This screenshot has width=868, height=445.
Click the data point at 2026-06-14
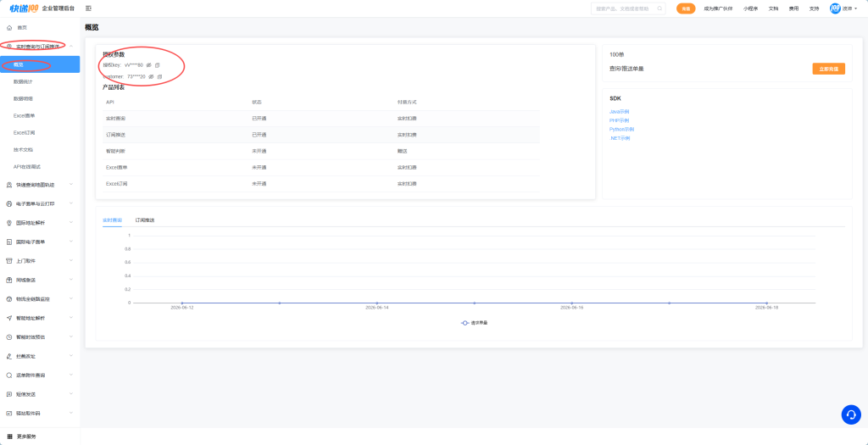(x=377, y=303)
